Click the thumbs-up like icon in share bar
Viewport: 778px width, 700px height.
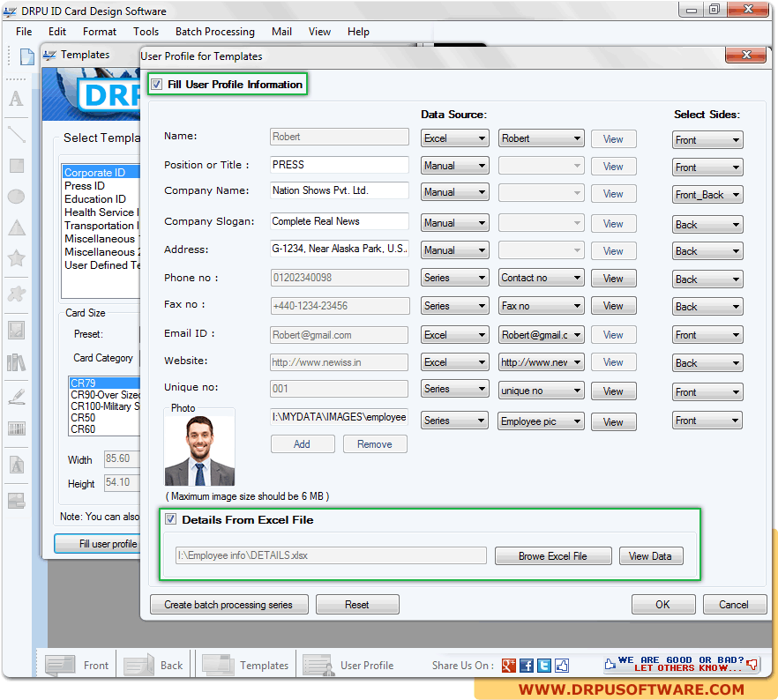(x=562, y=666)
